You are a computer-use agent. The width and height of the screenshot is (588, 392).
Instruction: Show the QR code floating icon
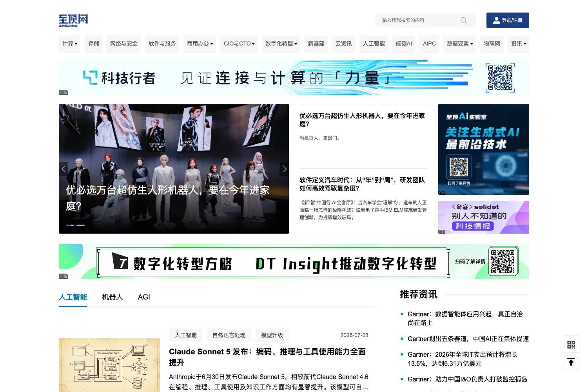click(571, 345)
